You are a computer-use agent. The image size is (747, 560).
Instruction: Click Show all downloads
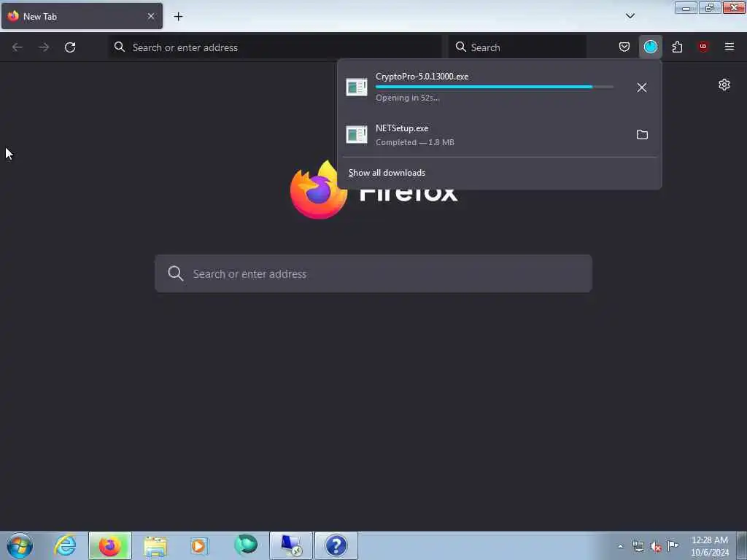(387, 173)
